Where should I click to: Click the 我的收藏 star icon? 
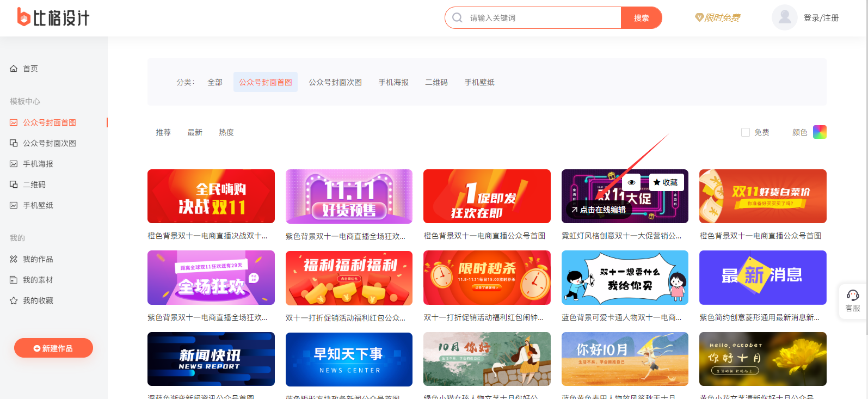point(14,300)
